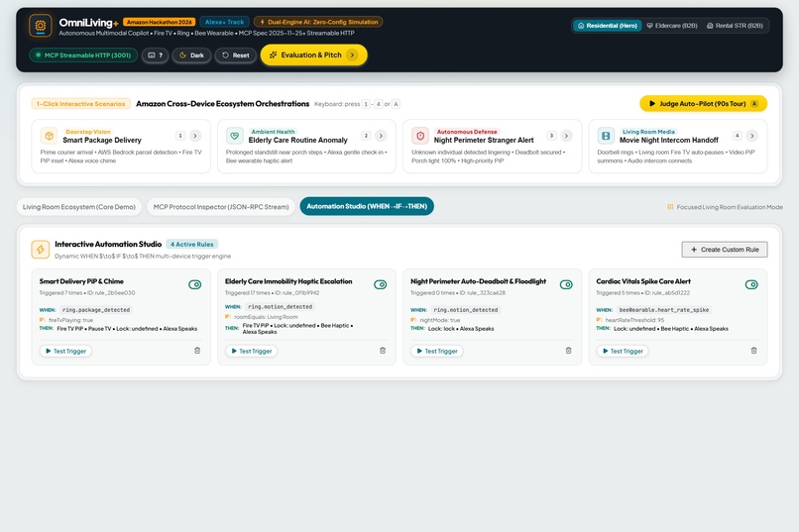Toggle Smart Delivery PiP & Chime rule
Screen dimensions: 799x532
(194, 284)
